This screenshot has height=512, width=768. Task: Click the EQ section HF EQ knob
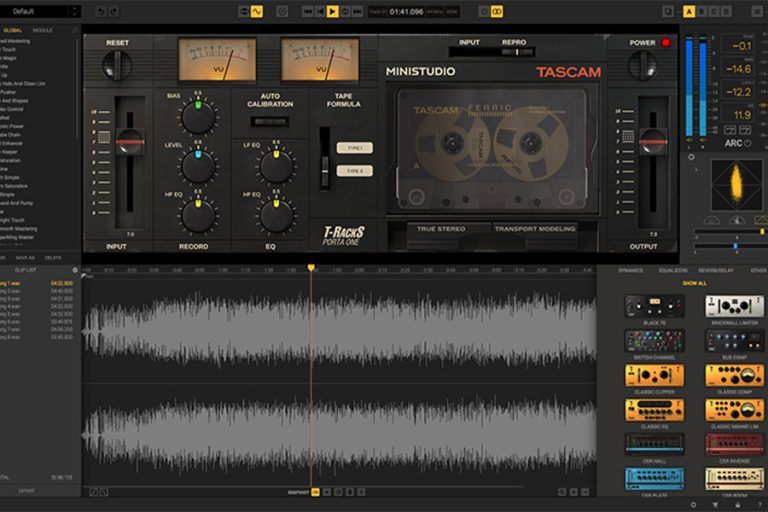click(x=276, y=216)
